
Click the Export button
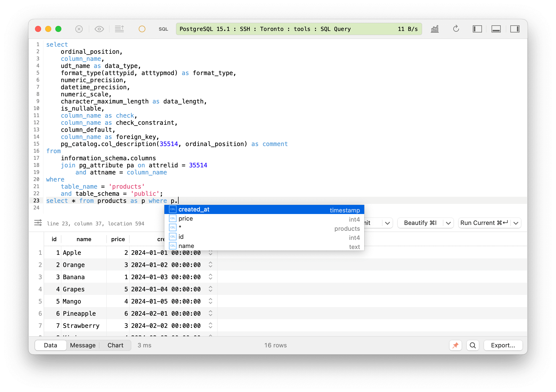pyautogui.click(x=503, y=345)
